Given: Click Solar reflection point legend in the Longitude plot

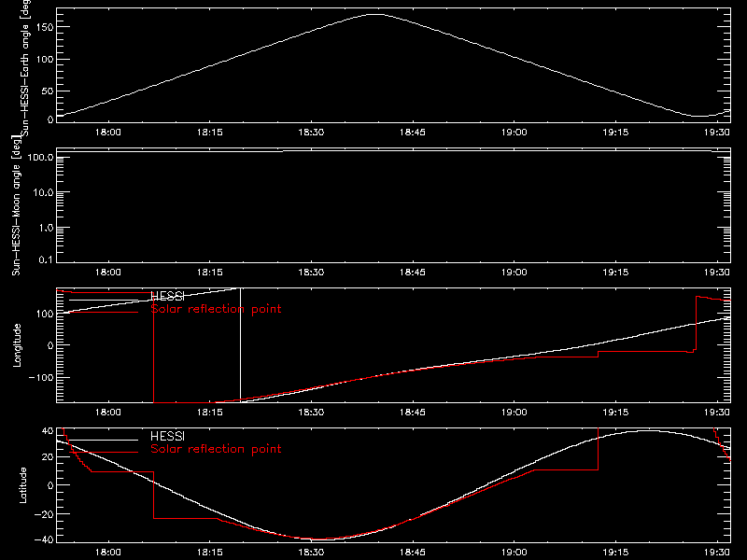Looking at the screenshot, I should coord(216,309).
